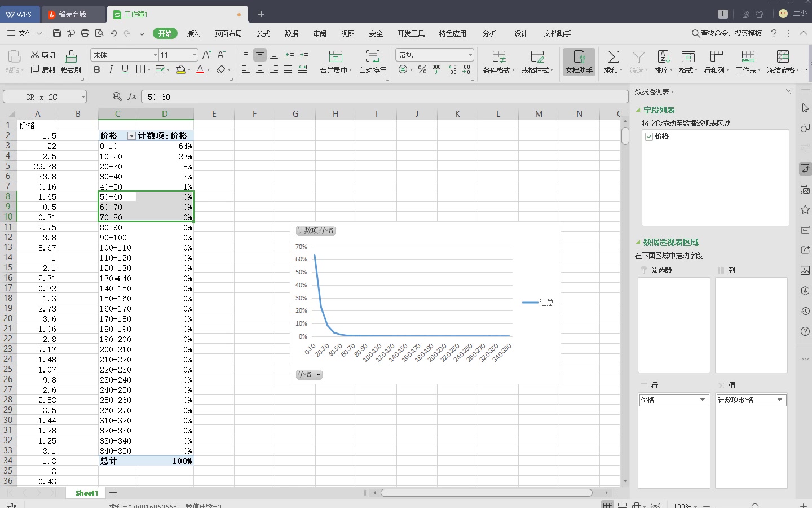Click the cell borders icon
The width and height of the screenshot is (812, 508).
140,69
